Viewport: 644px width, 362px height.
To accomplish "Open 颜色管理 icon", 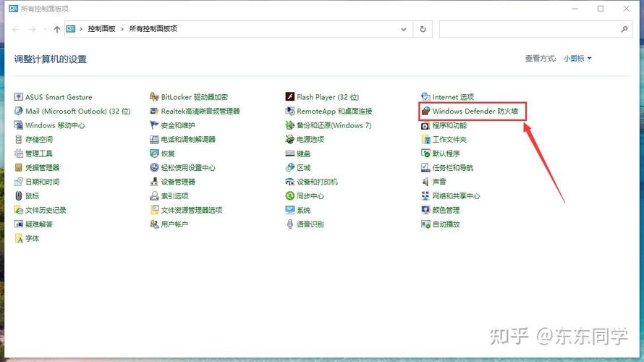I will point(425,210).
